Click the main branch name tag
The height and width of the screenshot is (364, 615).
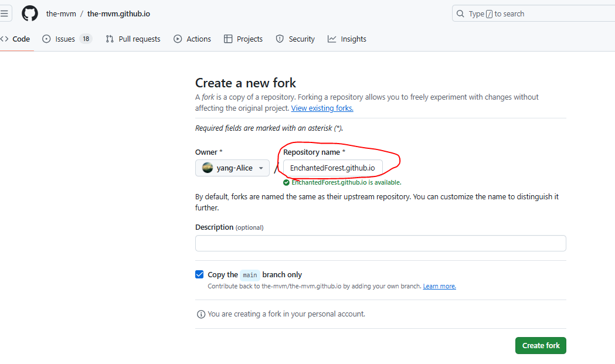[x=250, y=275]
